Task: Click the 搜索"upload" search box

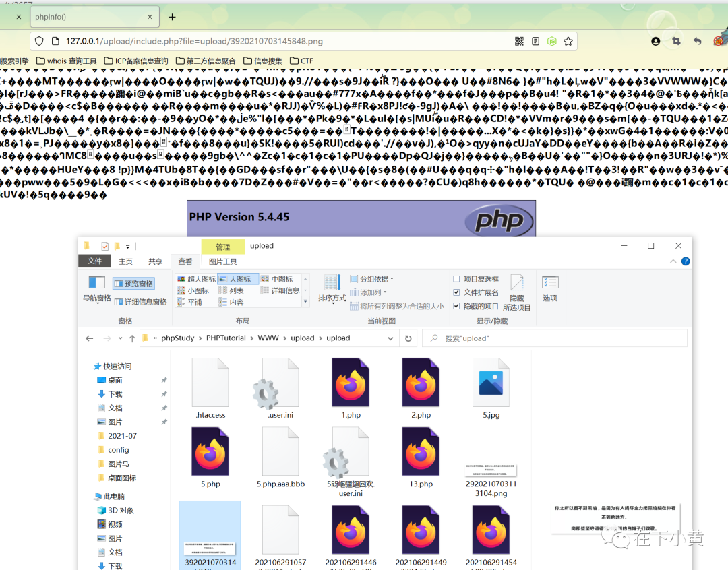Action: pyautogui.click(x=555, y=338)
